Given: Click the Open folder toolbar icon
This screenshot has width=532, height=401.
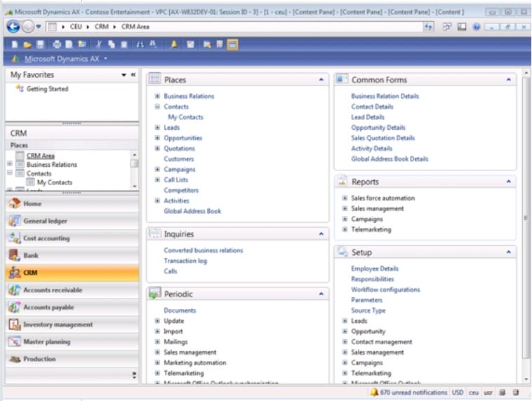Looking at the screenshot, I should [x=27, y=44].
